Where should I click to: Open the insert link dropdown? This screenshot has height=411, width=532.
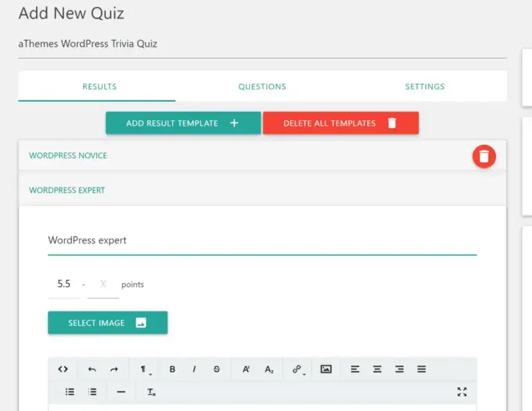[x=299, y=369]
